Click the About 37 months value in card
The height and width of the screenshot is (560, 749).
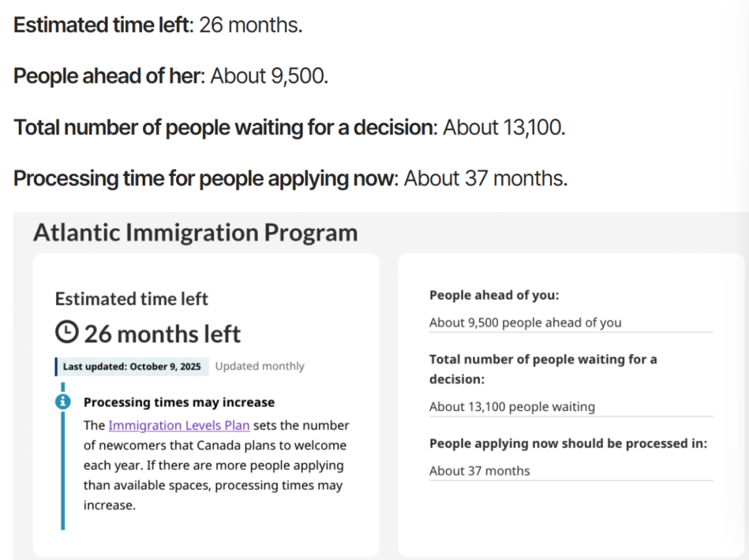[479, 471]
